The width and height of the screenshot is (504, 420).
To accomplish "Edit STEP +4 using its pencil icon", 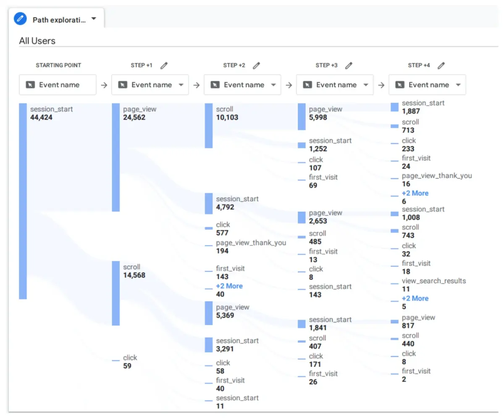I will pyautogui.click(x=441, y=65).
